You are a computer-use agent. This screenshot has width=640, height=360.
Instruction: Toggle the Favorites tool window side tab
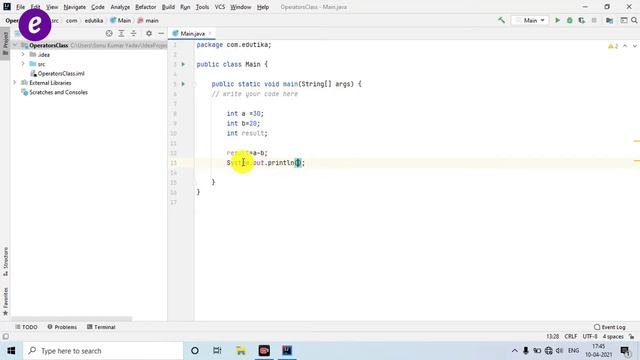[x=5, y=302]
